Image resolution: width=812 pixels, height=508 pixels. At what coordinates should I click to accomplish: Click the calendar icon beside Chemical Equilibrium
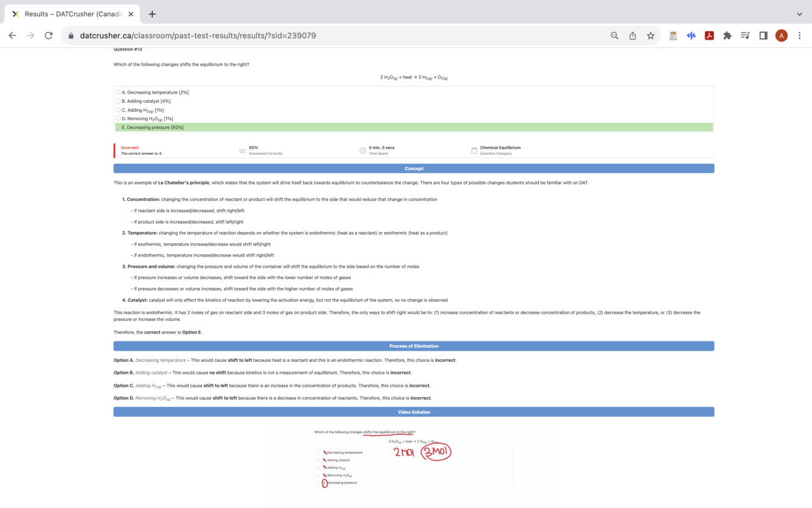coord(474,150)
